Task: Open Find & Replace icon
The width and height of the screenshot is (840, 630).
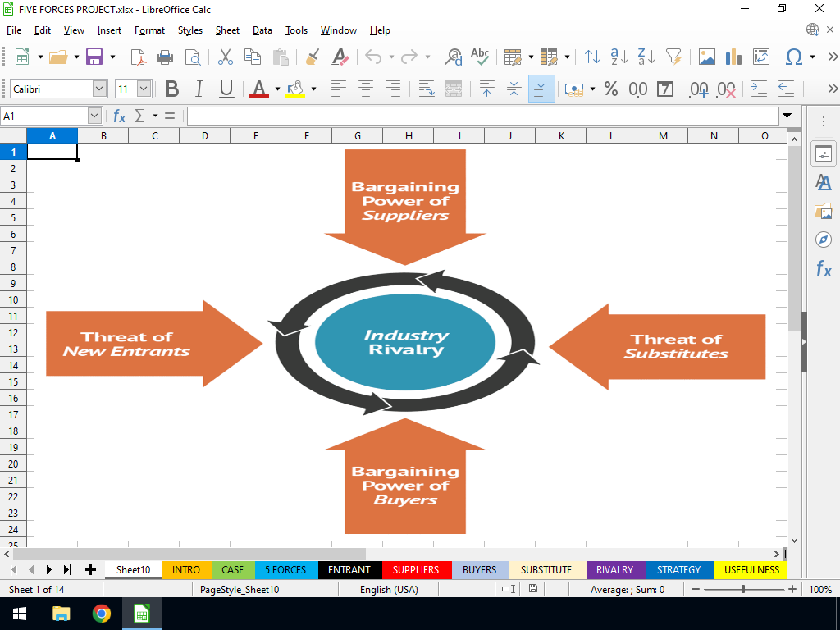Action: 453,57
